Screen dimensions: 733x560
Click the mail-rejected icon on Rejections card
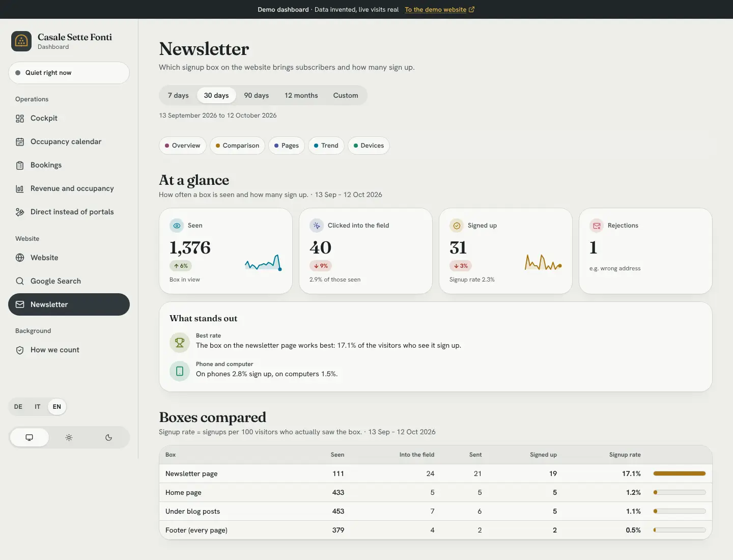coord(597,226)
